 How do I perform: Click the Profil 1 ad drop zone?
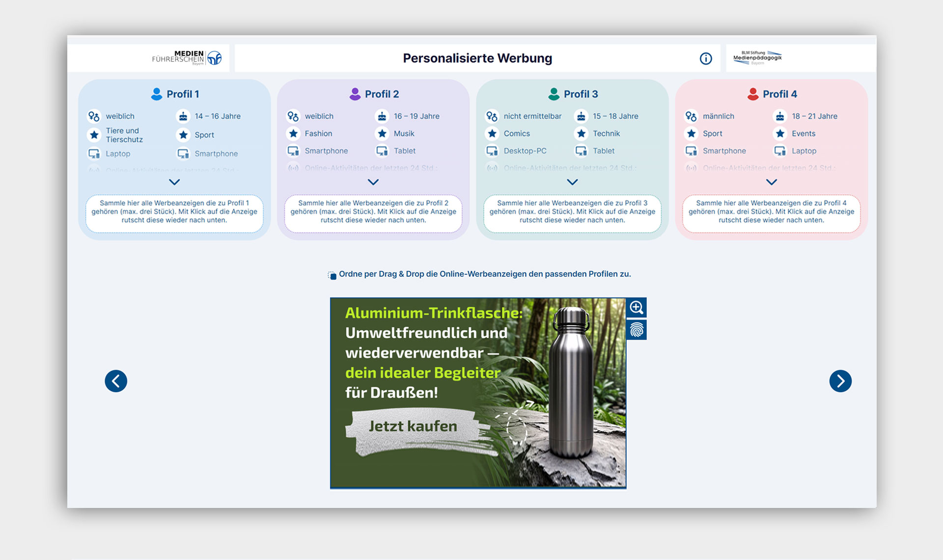(174, 213)
